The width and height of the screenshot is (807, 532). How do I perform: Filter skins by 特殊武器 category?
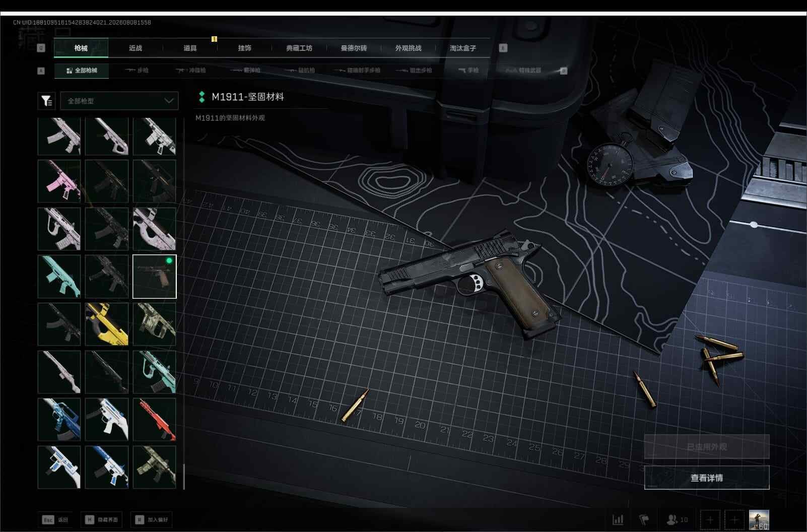(x=524, y=71)
